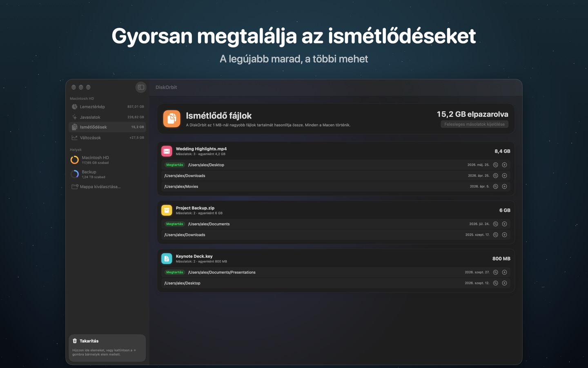Click Megtartás badge on /Users/alex/Desktop row
Image resolution: width=588 pixels, height=368 pixels.
[x=174, y=165]
